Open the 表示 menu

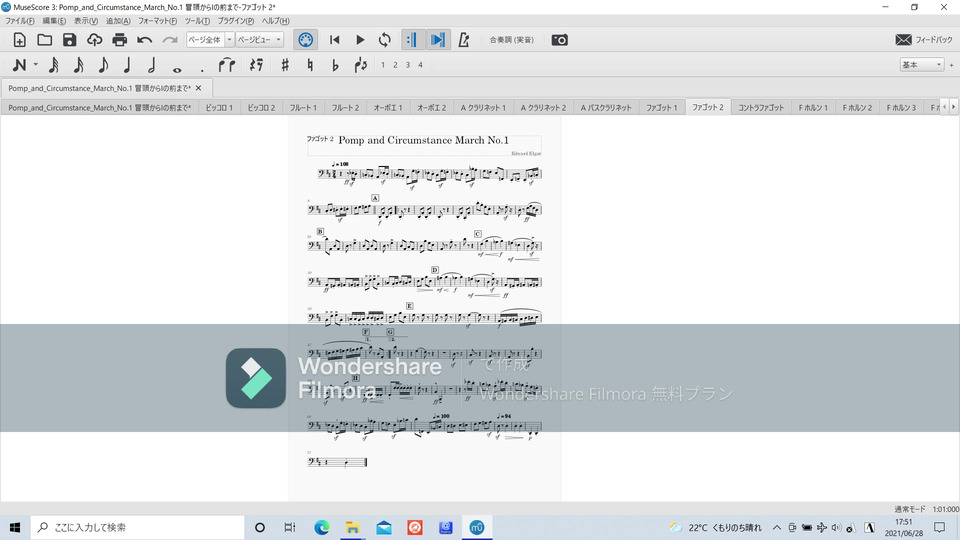86,21
